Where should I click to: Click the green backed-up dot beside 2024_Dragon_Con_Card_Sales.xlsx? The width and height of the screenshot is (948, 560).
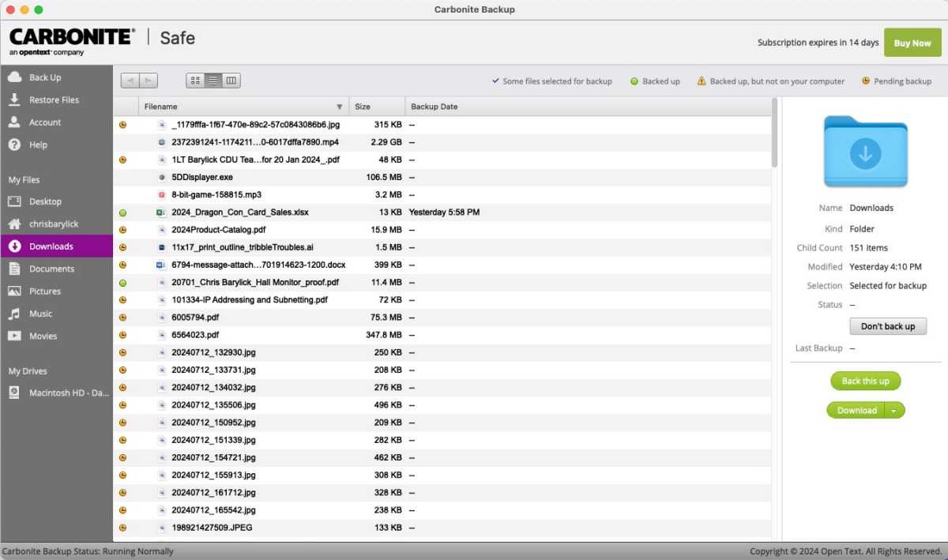coord(122,212)
